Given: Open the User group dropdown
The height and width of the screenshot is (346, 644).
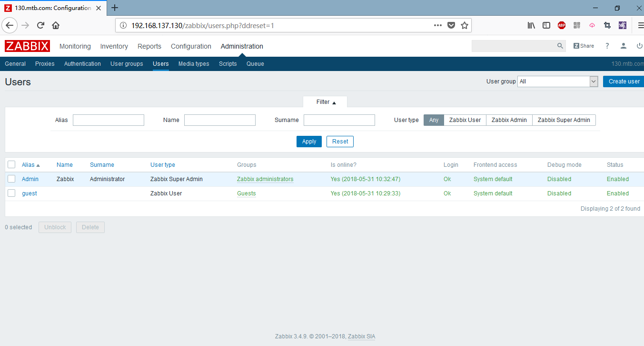Looking at the screenshot, I should pyautogui.click(x=557, y=81).
